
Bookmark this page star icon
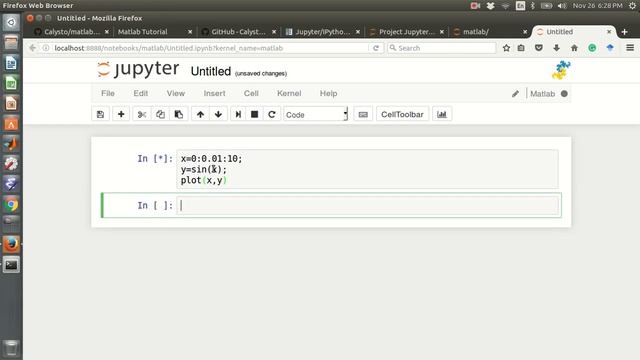tap(506, 48)
